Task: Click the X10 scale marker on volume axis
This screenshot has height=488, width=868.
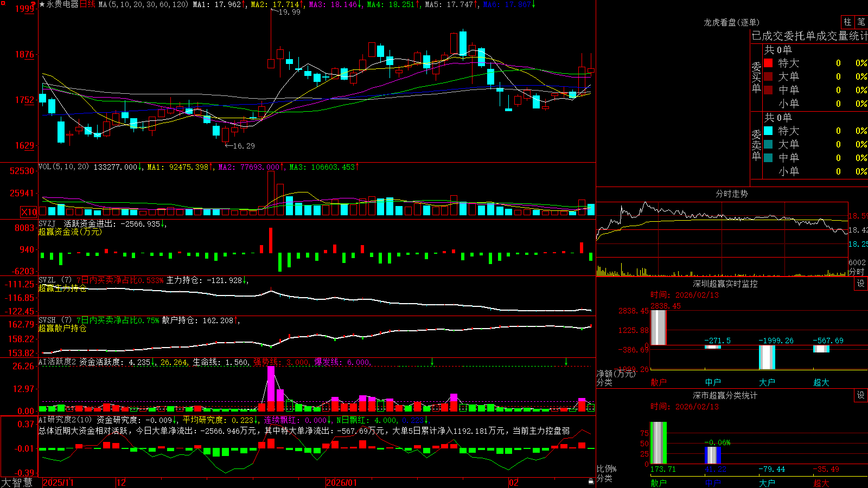Action: point(29,212)
